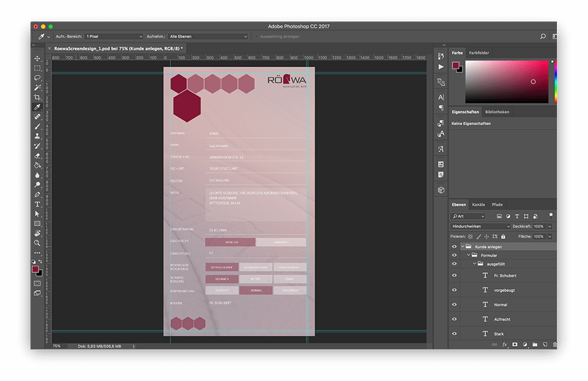Select the Eraser tool
588x381 pixels.
click(37, 156)
